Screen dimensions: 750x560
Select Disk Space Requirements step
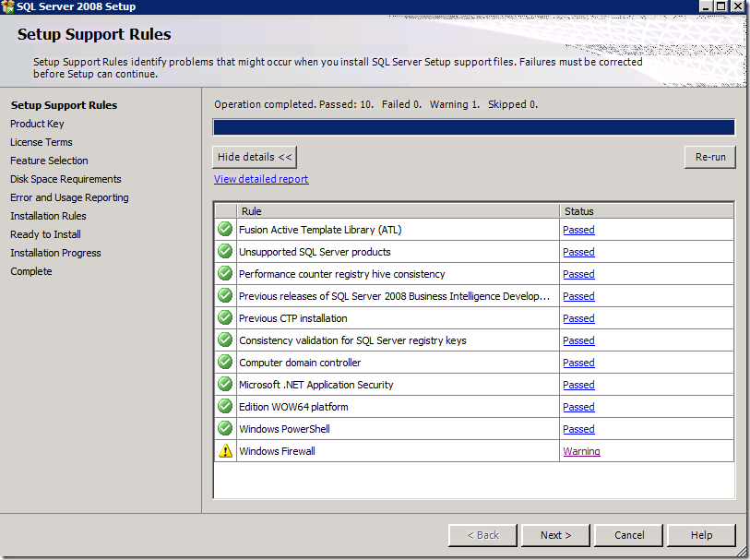[x=66, y=179]
